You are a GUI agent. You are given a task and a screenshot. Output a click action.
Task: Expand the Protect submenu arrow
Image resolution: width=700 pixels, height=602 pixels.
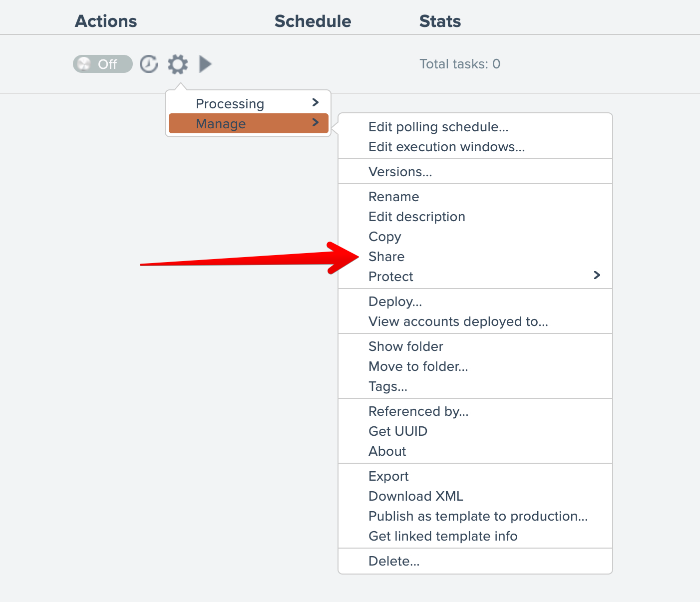click(x=597, y=276)
